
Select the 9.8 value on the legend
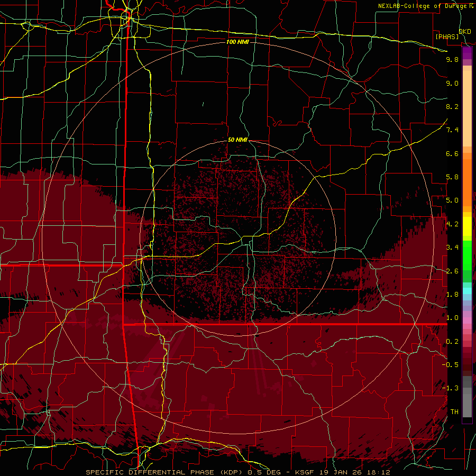click(x=452, y=59)
